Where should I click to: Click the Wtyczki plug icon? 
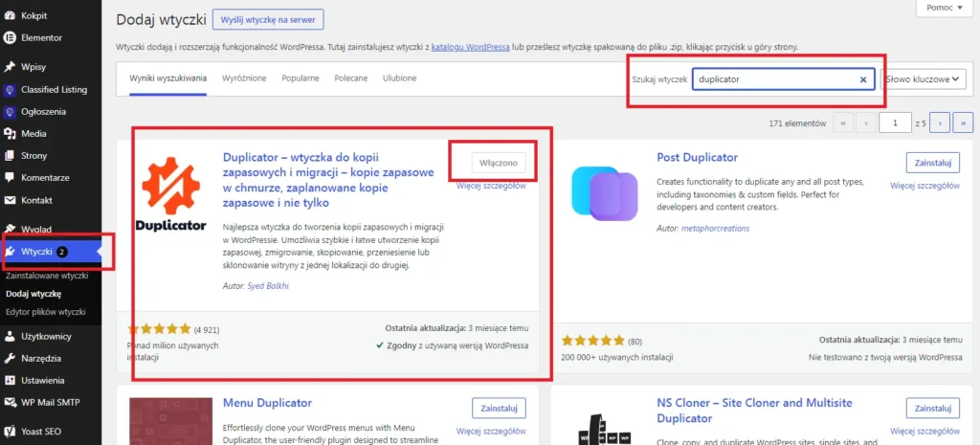click(x=11, y=252)
